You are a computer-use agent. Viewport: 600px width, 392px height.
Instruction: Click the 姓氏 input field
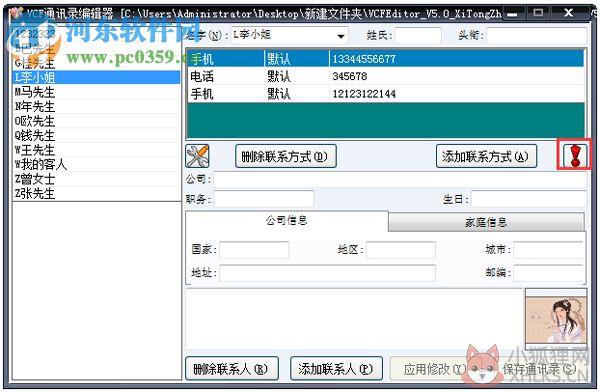418,36
